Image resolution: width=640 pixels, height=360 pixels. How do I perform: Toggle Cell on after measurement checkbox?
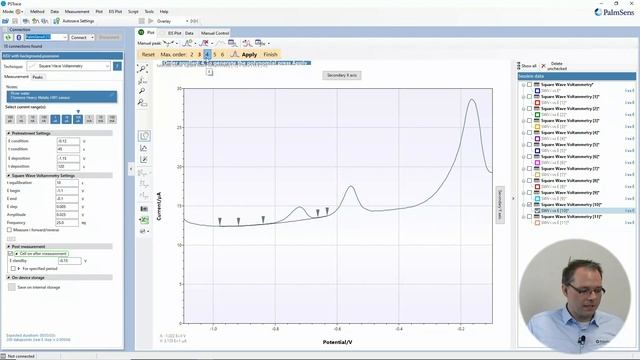pyautogui.click(x=10, y=253)
